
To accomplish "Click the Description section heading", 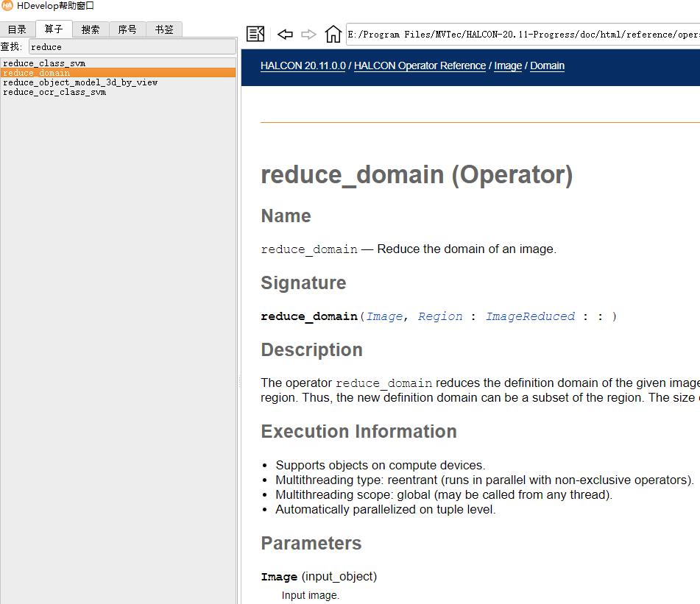I will (311, 349).
